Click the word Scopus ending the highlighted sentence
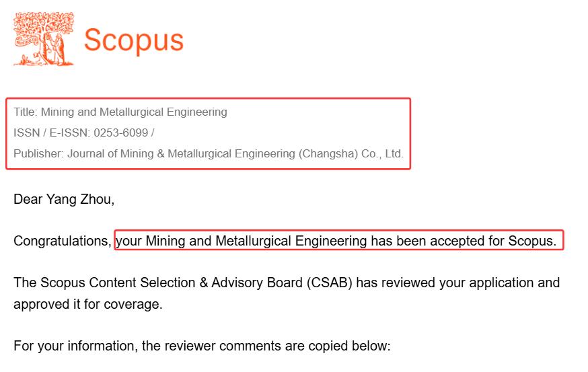 532,241
